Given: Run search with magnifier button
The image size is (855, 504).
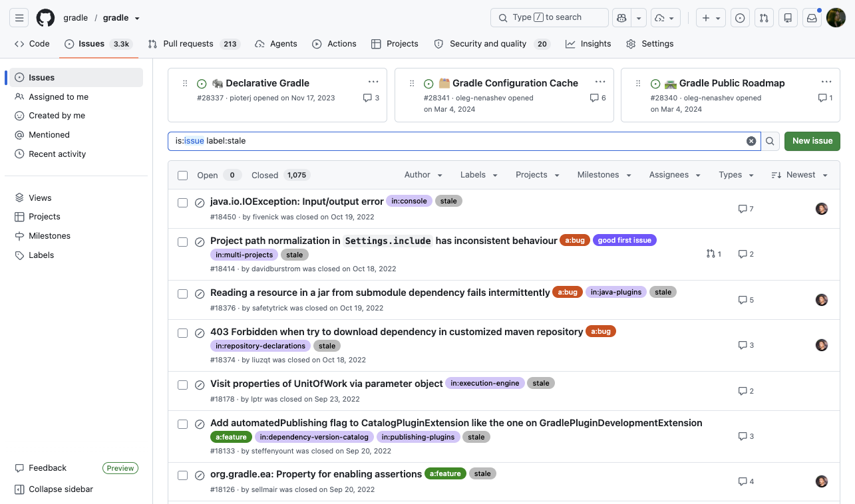Looking at the screenshot, I should [x=770, y=141].
